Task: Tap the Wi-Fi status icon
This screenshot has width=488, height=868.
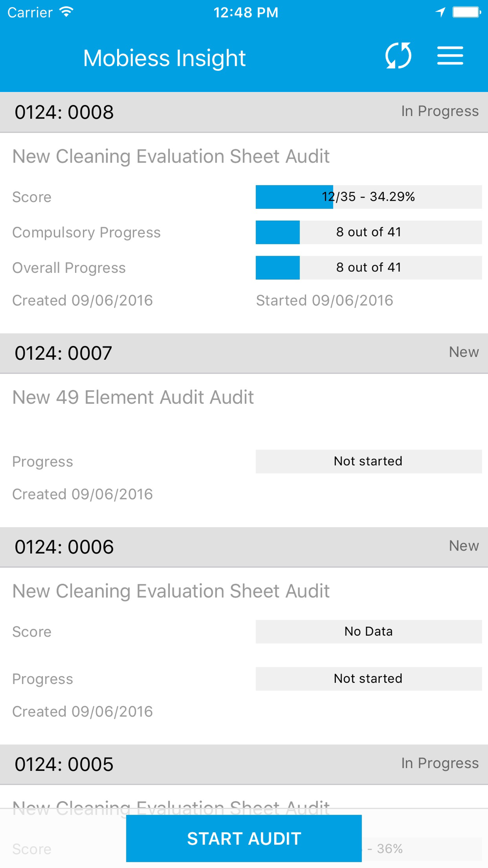Action: tap(66, 12)
